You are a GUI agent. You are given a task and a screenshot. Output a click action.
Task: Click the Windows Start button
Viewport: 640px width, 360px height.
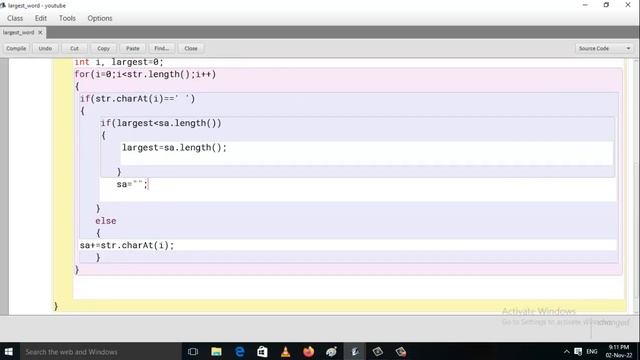click(x=9, y=351)
